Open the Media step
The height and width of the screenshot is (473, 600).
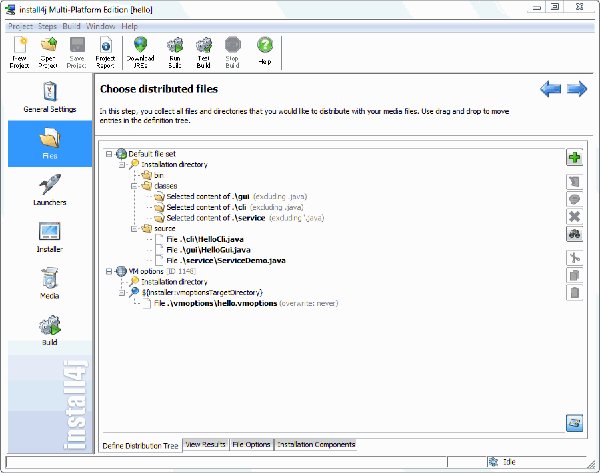click(50, 283)
